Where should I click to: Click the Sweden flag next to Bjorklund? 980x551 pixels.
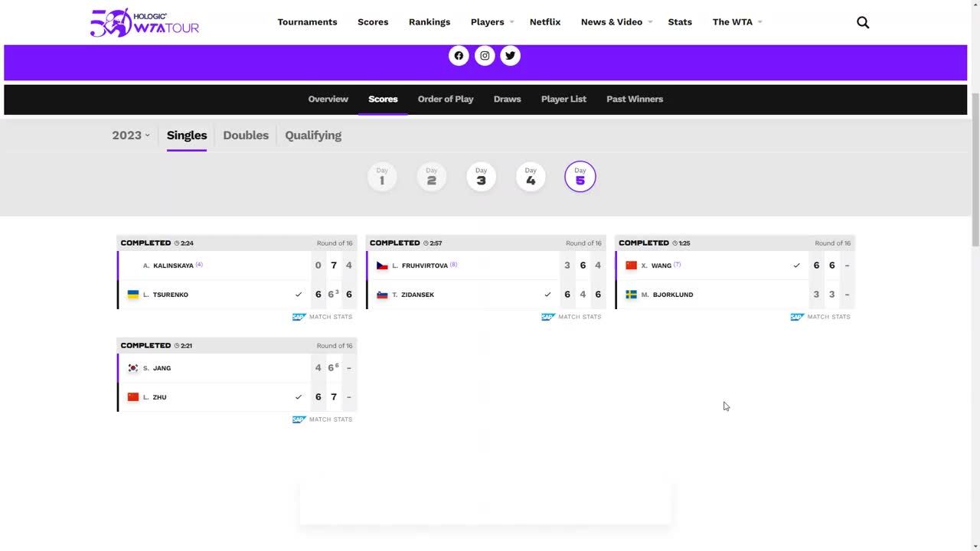pyautogui.click(x=631, y=295)
